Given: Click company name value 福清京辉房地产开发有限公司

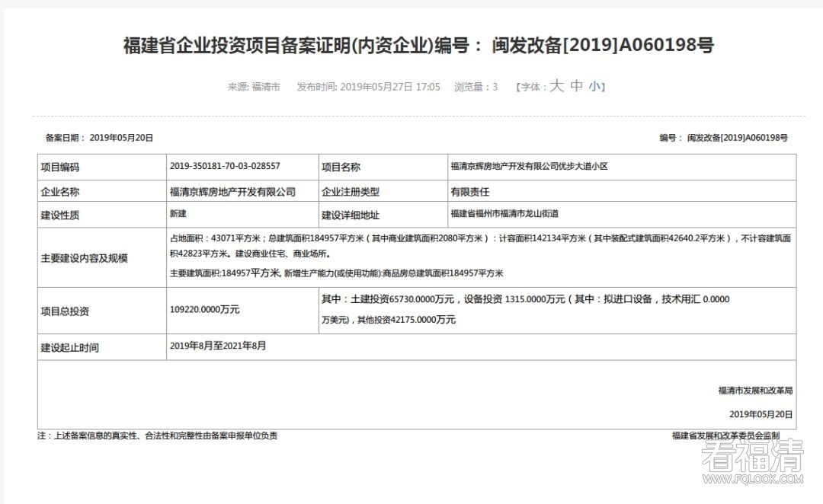Looking at the screenshot, I should tap(232, 192).
